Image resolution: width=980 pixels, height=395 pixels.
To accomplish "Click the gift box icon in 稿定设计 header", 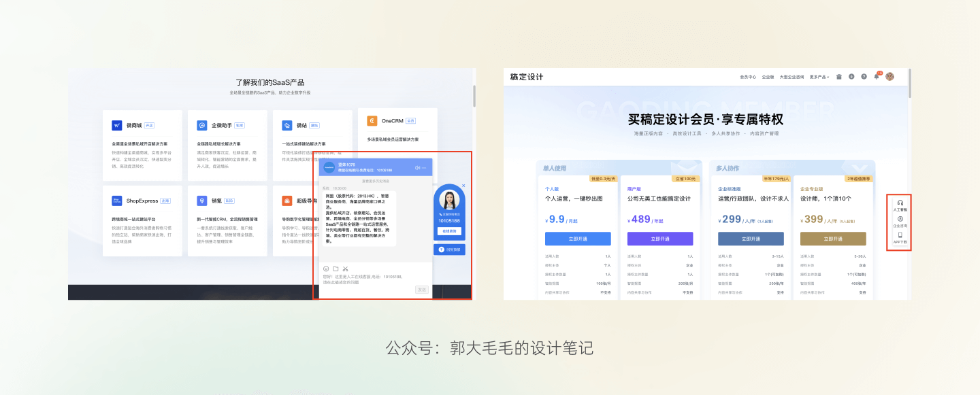I will click(x=839, y=77).
